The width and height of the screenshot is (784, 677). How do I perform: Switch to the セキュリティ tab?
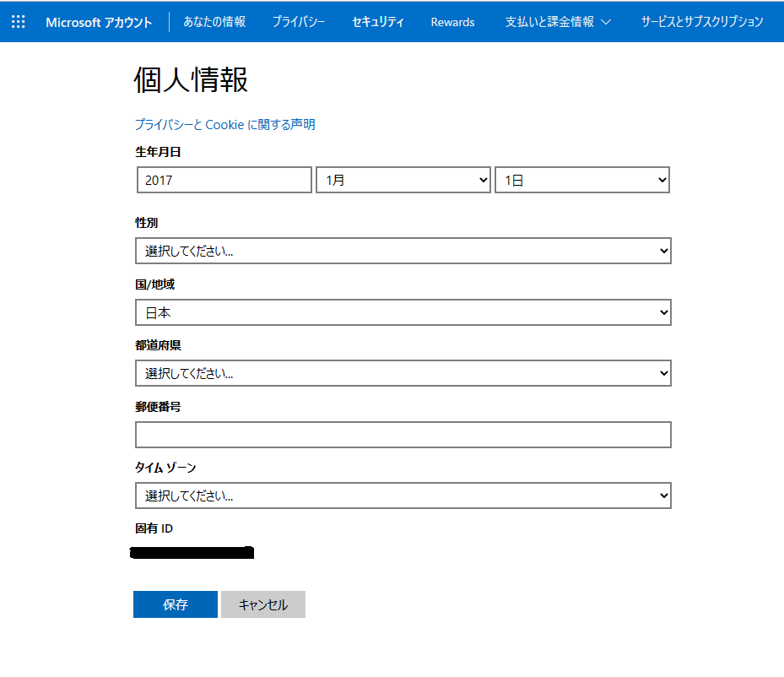(377, 22)
